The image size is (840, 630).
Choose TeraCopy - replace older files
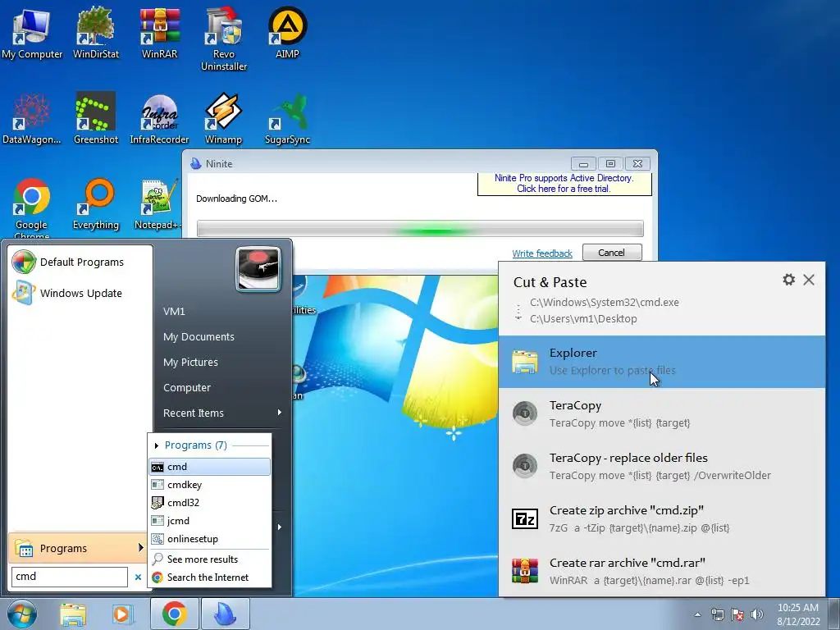coord(662,466)
